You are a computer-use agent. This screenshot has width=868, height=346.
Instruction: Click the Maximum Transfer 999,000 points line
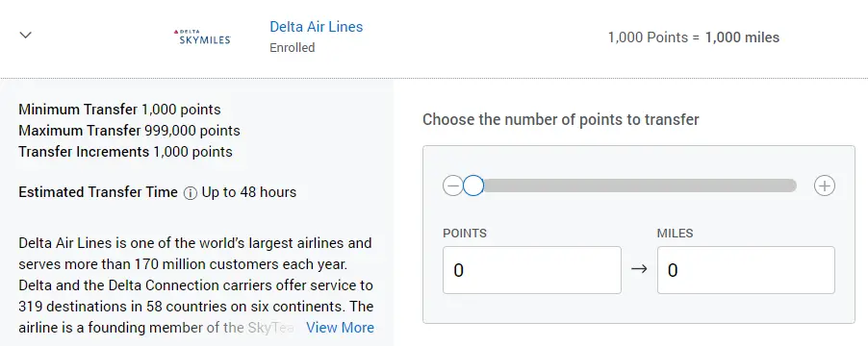click(x=130, y=131)
